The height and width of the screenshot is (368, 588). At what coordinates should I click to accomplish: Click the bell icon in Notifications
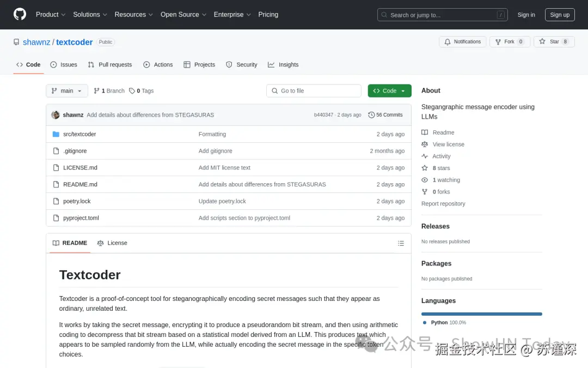pos(448,41)
